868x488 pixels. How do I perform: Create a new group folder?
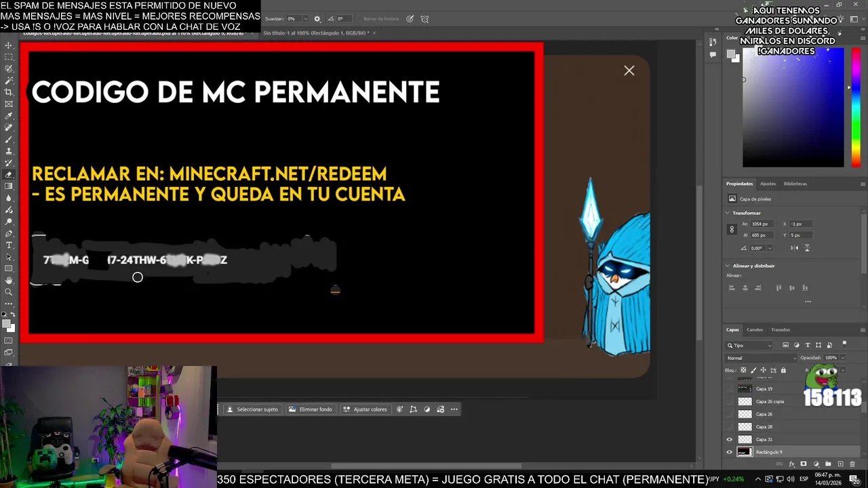(828, 464)
